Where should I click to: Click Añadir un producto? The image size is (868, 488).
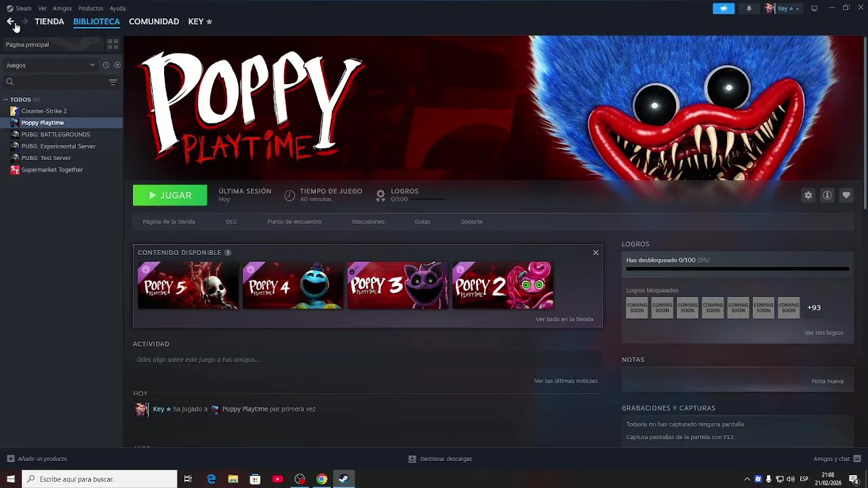point(37,459)
